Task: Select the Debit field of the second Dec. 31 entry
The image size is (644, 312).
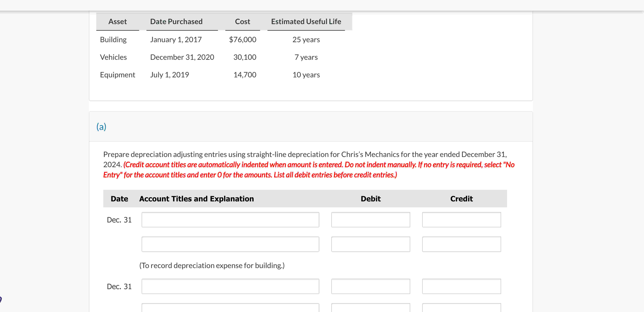Action: [x=370, y=286]
